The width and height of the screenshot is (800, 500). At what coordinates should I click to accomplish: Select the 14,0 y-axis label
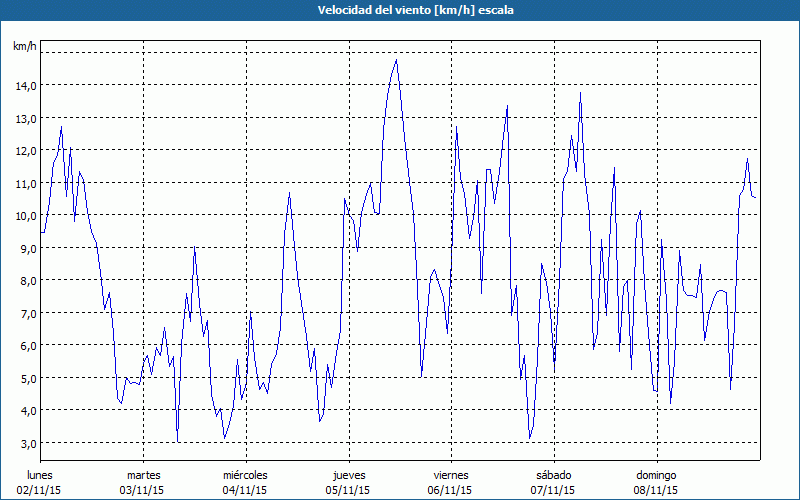tap(25, 86)
